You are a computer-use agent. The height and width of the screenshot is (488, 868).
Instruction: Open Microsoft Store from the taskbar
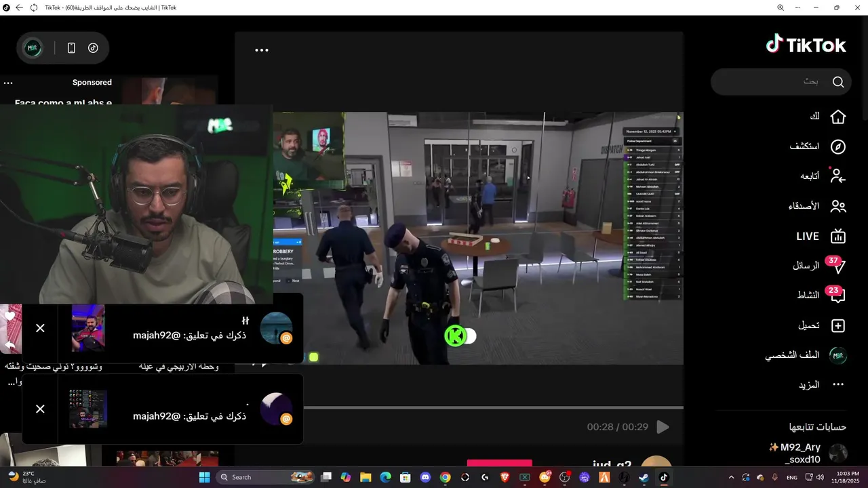[406, 477]
